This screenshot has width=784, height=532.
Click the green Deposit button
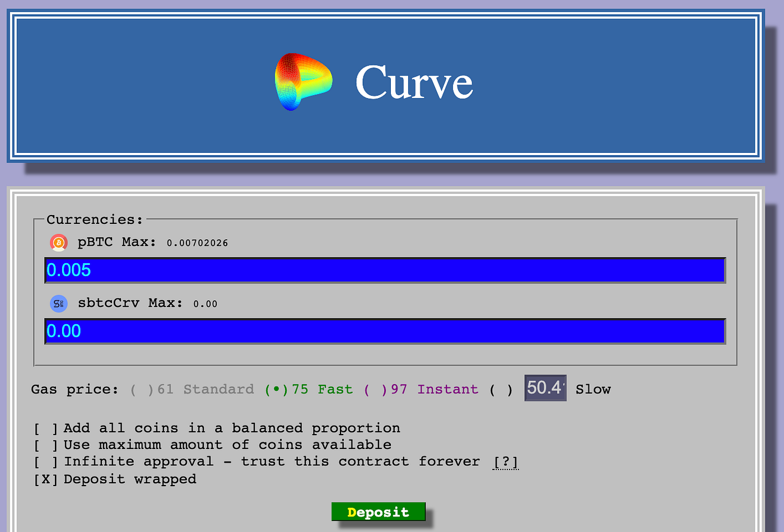[379, 512]
